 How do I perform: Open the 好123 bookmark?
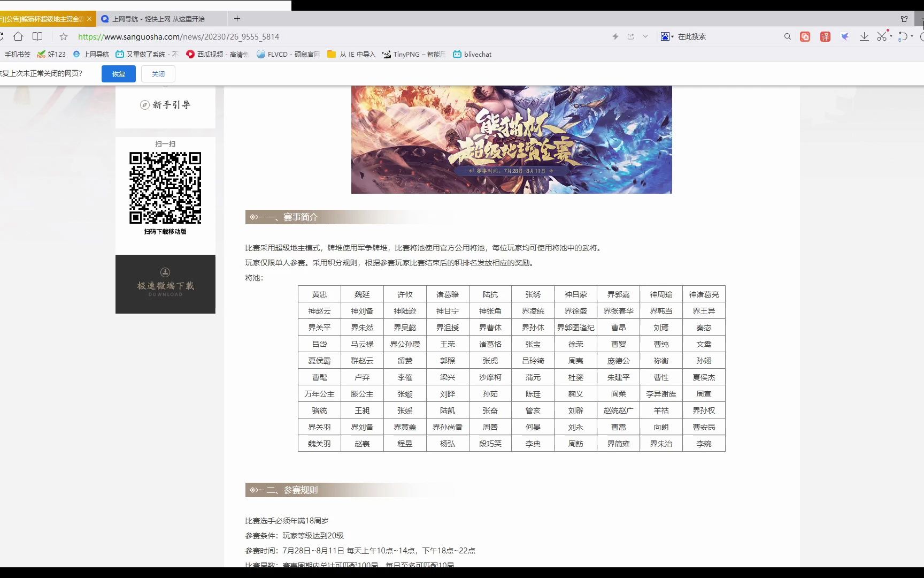tap(51, 54)
